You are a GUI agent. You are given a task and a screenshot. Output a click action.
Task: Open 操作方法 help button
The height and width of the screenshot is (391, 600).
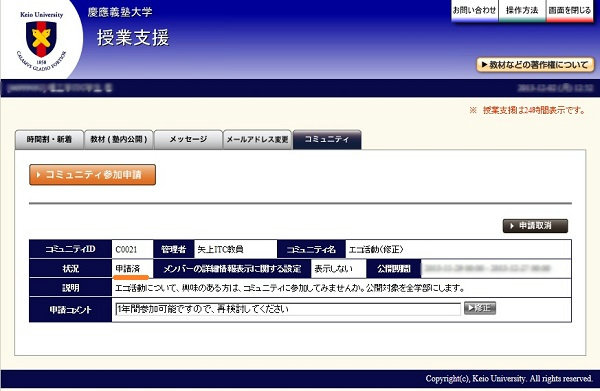tap(522, 11)
